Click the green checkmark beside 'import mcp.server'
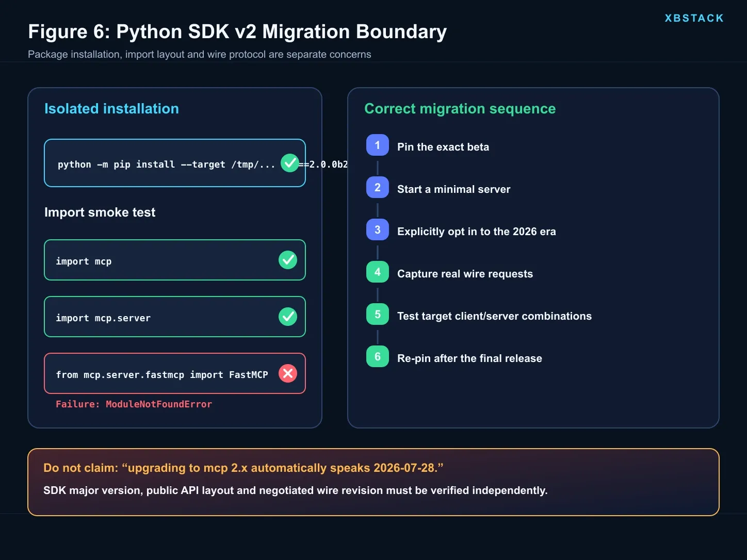 (x=288, y=317)
